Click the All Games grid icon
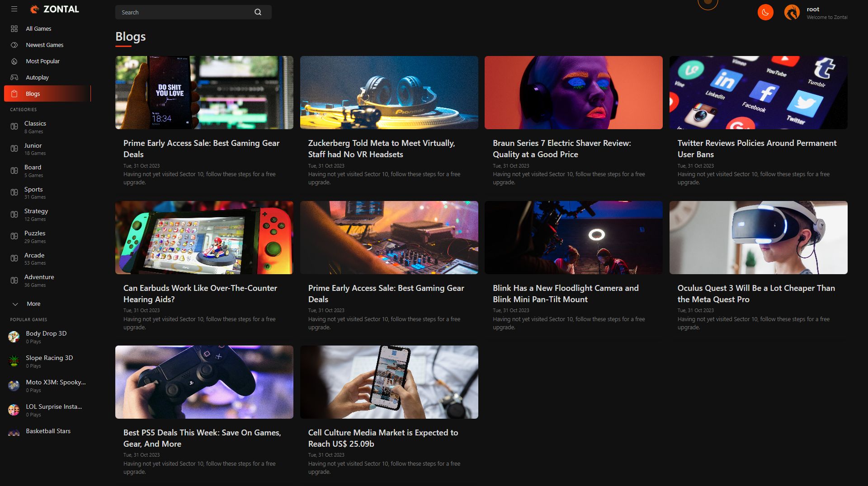Viewport: 868px width, 486px height. [x=14, y=28]
